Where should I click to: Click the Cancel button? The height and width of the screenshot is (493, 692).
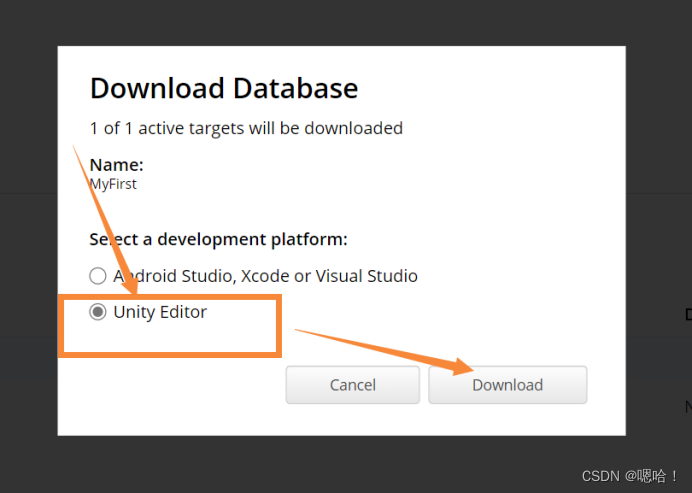[x=353, y=384]
